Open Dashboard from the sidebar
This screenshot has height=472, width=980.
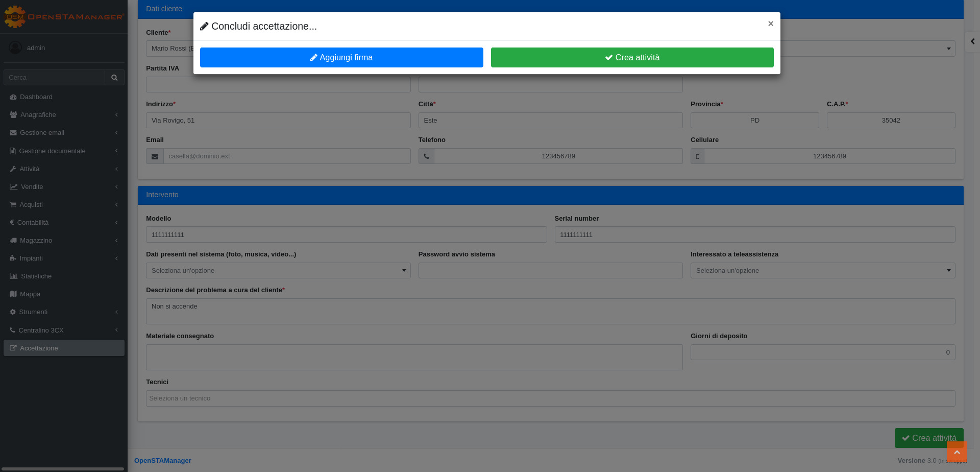coord(36,97)
